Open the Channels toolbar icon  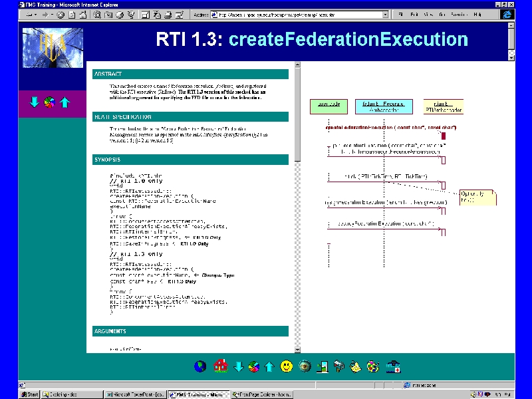tap(131, 15)
